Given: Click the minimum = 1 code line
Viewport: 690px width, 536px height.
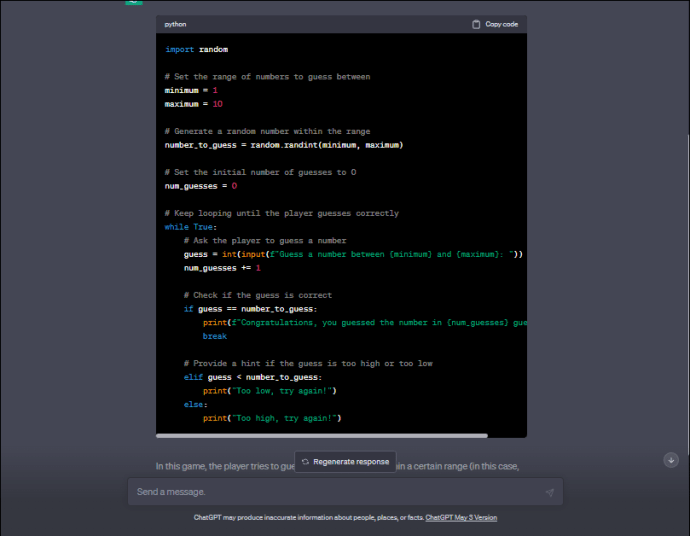Looking at the screenshot, I should pos(190,90).
